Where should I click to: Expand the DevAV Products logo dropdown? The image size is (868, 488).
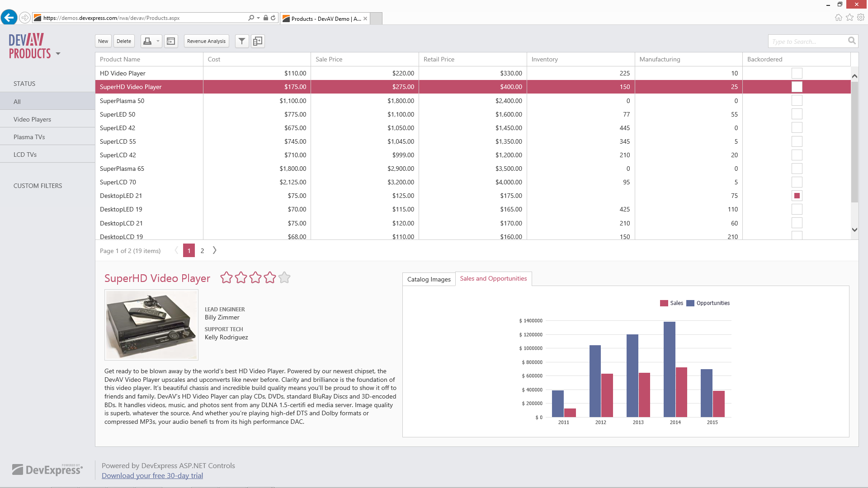tap(58, 54)
